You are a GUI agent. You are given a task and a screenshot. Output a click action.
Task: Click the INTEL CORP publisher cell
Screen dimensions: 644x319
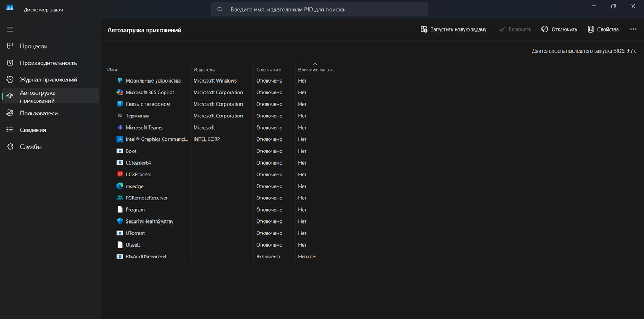pyautogui.click(x=207, y=139)
